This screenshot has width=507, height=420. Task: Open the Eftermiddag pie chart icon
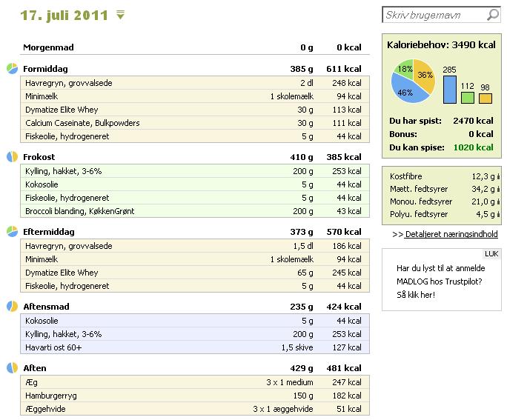(13, 231)
